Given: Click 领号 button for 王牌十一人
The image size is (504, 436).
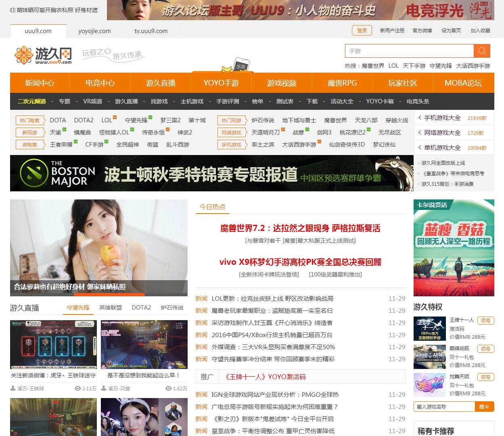Looking at the screenshot, I should [x=485, y=321].
